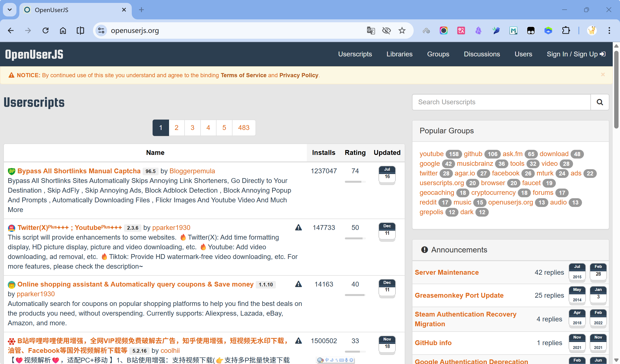Open the site information controls in address bar

click(x=101, y=30)
